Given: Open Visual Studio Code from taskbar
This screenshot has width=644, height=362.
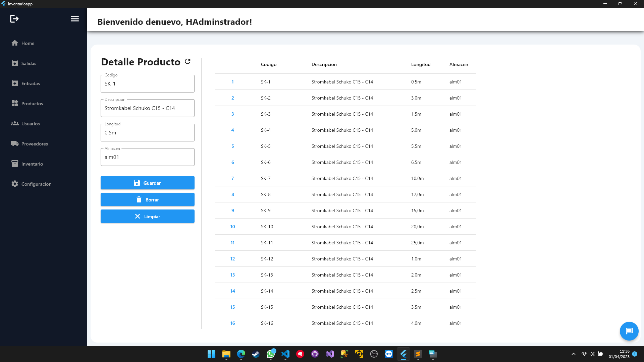Looking at the screenshot, I should [285, 354].
